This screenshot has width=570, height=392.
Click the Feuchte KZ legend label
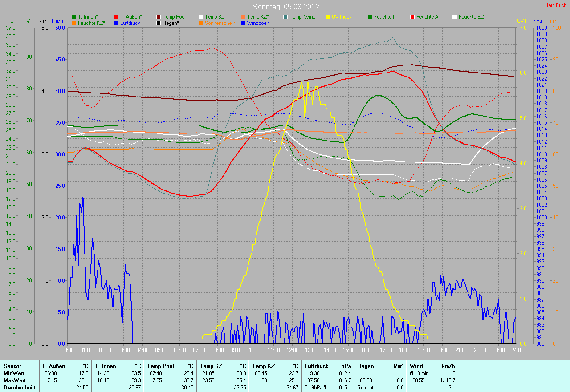click(91, 23)
